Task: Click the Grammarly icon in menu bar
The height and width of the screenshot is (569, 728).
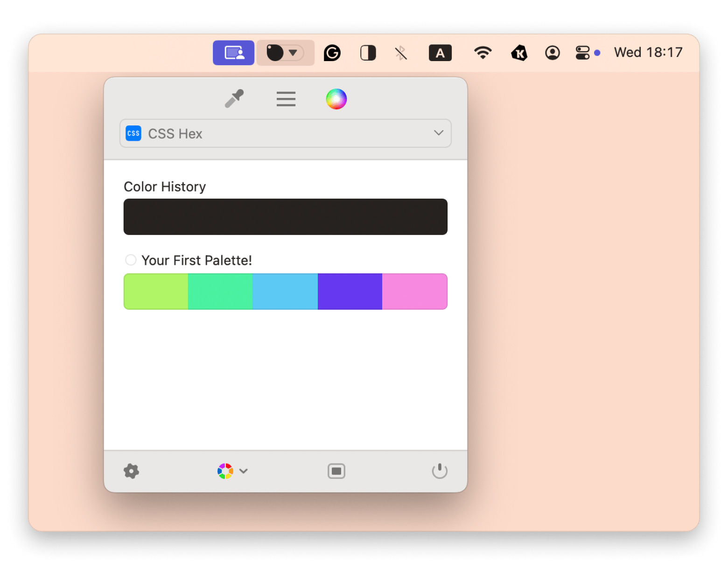Action: tap(332, 53)
